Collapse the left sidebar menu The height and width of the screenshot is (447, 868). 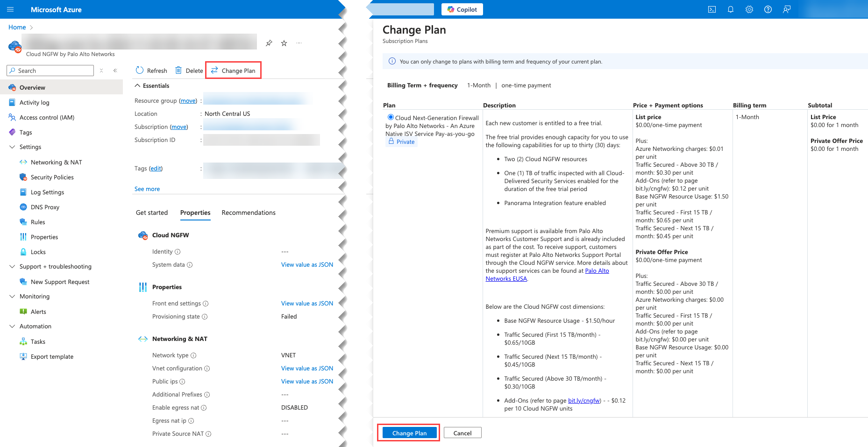pos(115,71)
